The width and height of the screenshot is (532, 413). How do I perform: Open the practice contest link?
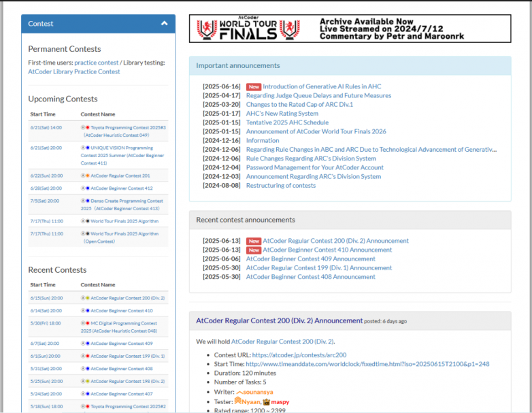[x=97, y=63]
